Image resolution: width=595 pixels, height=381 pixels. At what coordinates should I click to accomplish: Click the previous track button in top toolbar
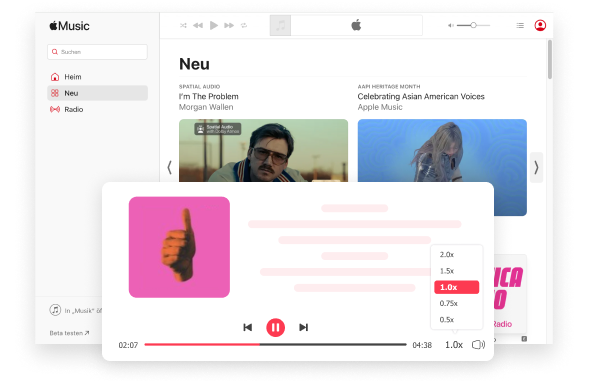198,25
